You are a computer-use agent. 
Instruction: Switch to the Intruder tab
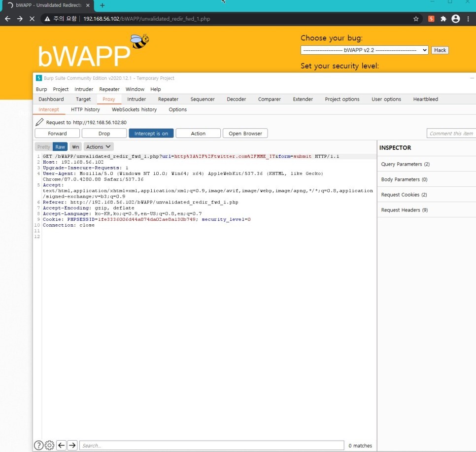[136, 99]
